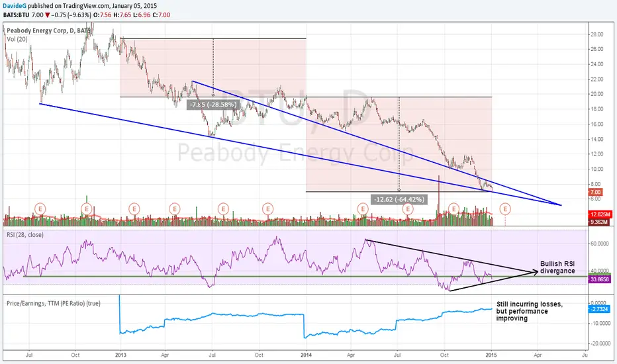The width and height of the screenshot is (617, 364).
Task: Click the blue -2.7324 PE ratio tag
Action: pos(598,309)
